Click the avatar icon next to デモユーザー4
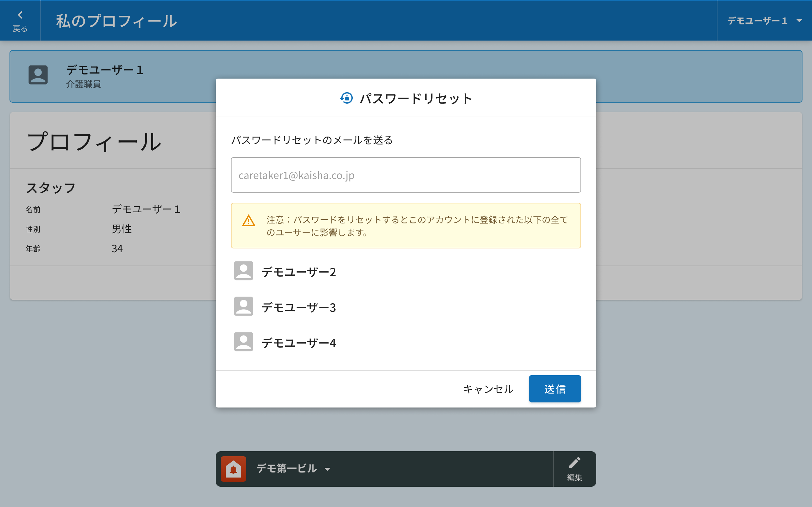This screenshot has height=507, width=812. [243, 342]
